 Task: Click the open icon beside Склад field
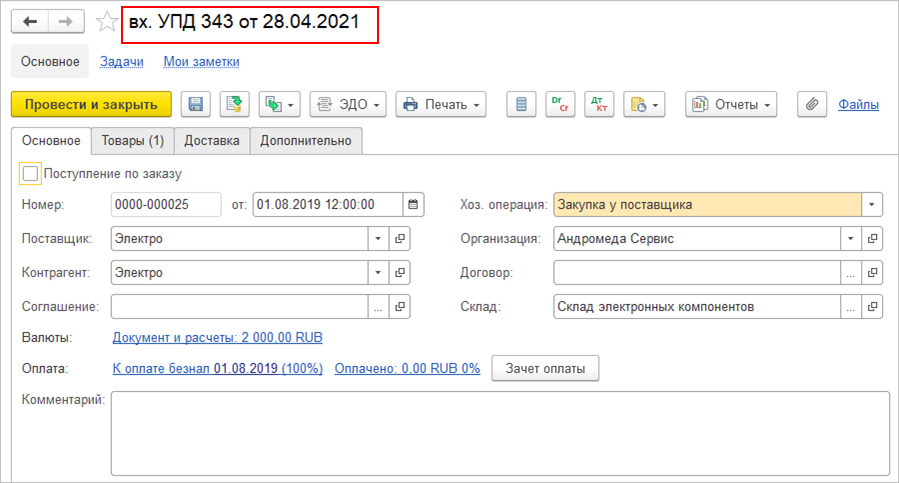873,307
